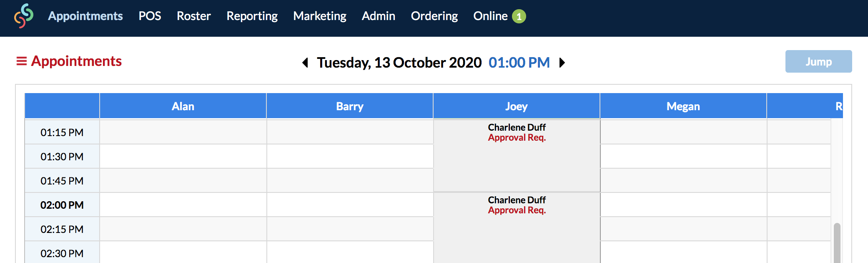Click the Online notification badge
Image resolution: width=868 pixels, height=263 pixels.
(519, 16)
